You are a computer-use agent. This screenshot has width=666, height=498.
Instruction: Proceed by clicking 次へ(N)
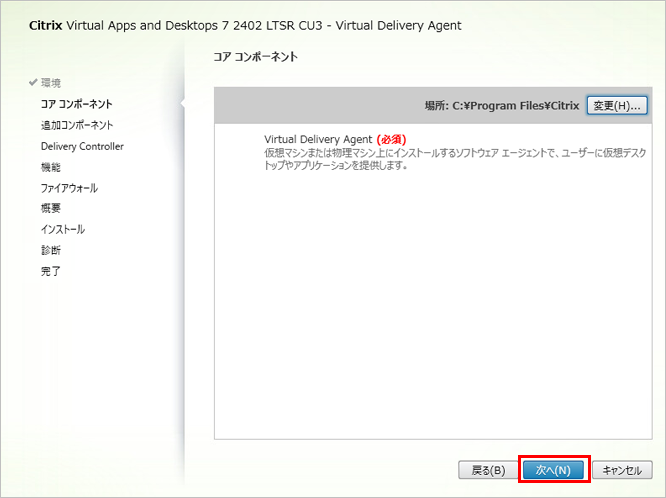point(553,469)
